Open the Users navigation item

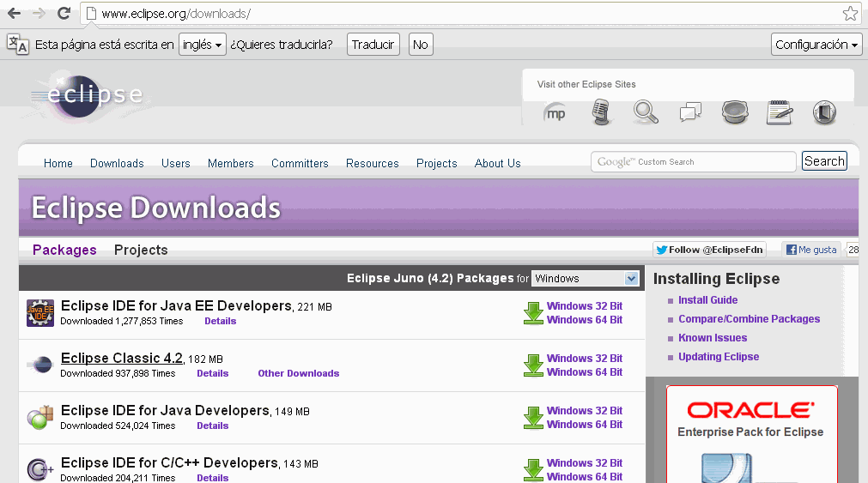click(175, 163)
